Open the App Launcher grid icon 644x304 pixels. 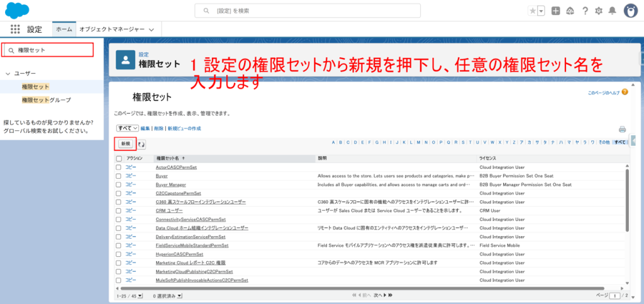[x=16, y=30]
